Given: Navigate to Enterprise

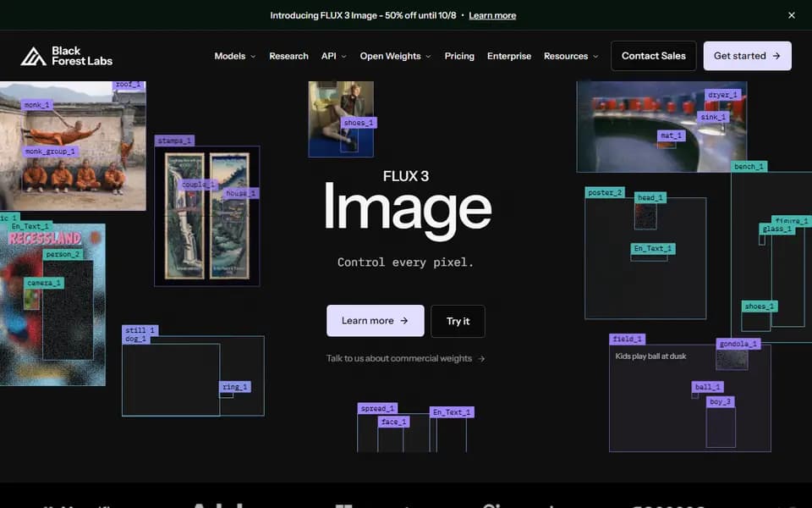Looking at the screenshot, I should 509,56.
